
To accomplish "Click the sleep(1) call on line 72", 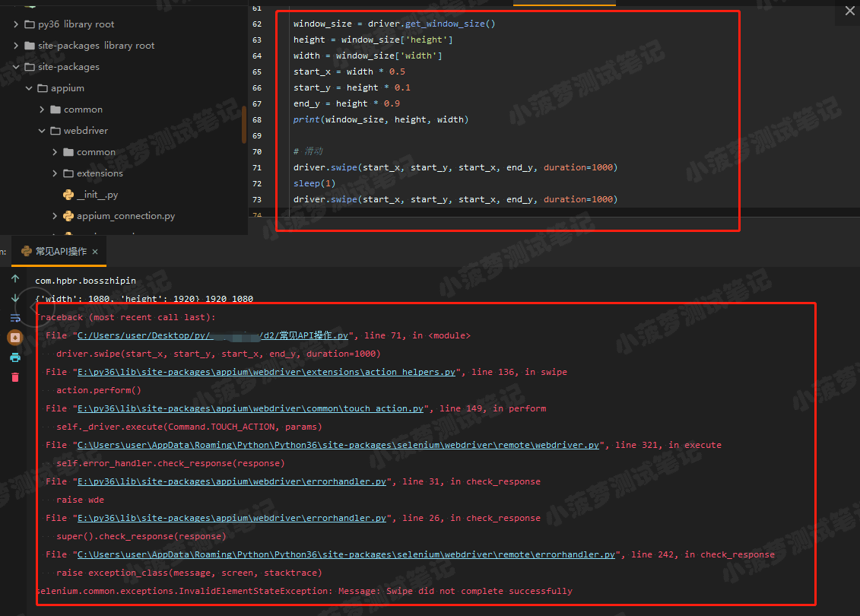I will click(314, 183).
